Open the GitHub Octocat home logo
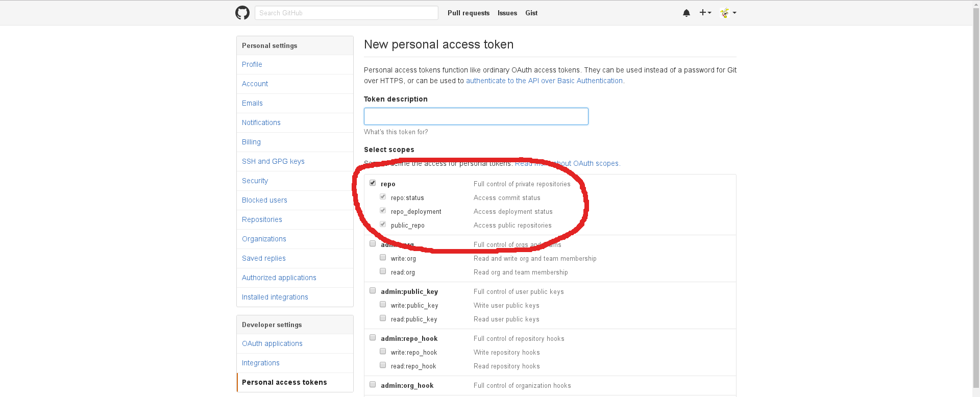980x397 pixels. tap(242, 13)
